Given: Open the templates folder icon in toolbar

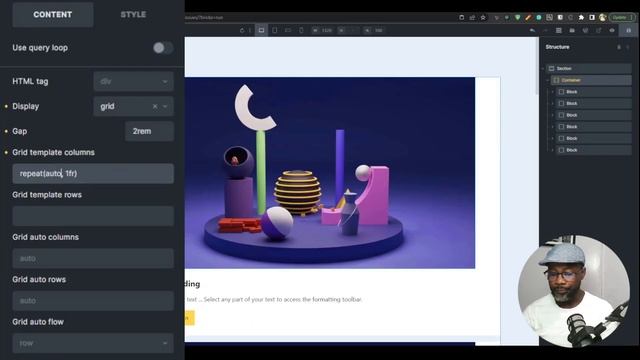Looking at the screenshot, I should point(572,30).
